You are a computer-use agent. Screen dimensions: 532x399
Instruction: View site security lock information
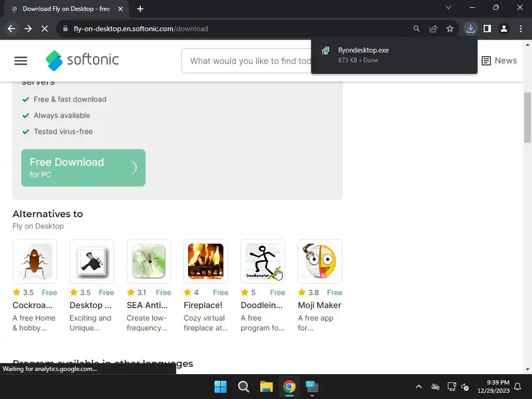click(x=65, y=29)
